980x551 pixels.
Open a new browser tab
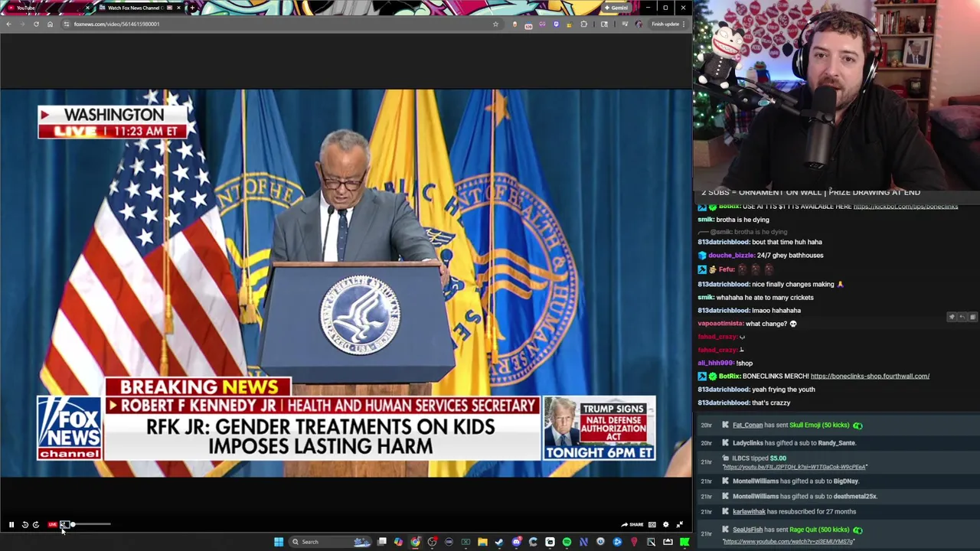pos(192,8)
